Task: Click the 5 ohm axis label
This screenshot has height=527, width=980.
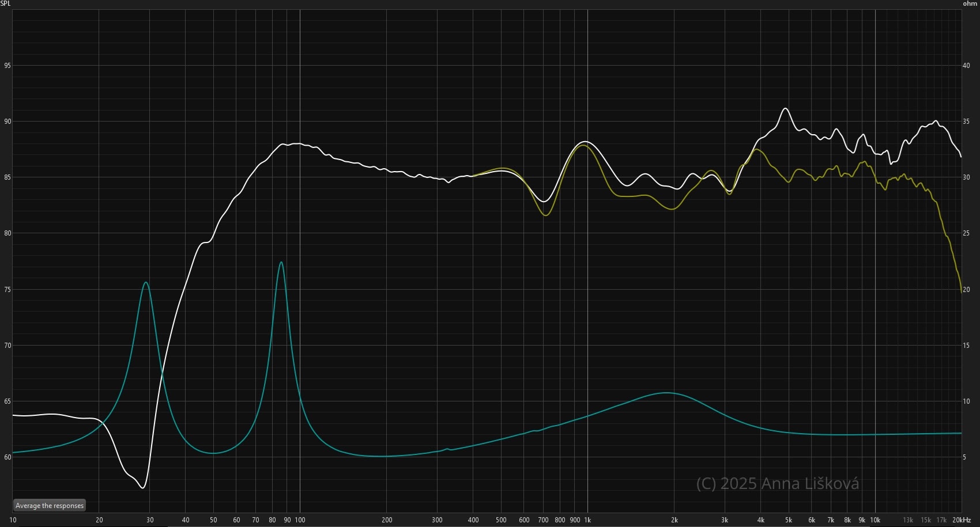Action: tap(966, 457)
